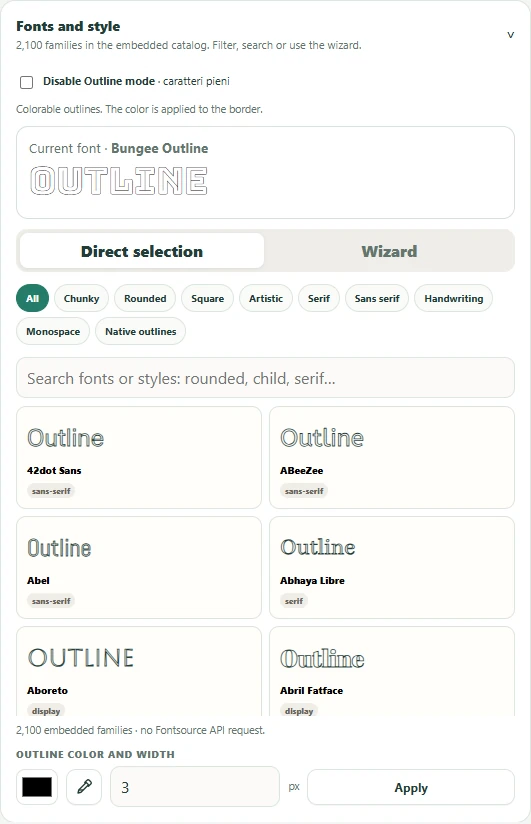This screenshot has height=824, width=531.
Task: Filter fonts by Sans serif
Action: [377, 298]
